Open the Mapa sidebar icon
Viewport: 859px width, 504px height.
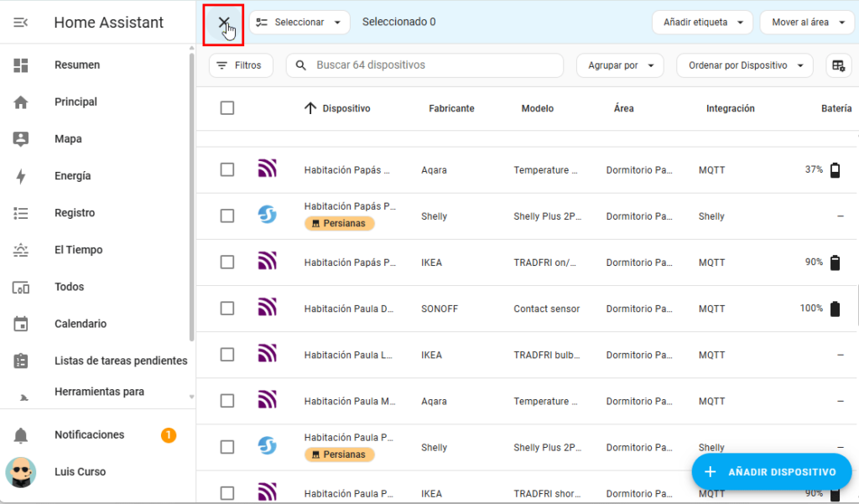click(21, 139)
